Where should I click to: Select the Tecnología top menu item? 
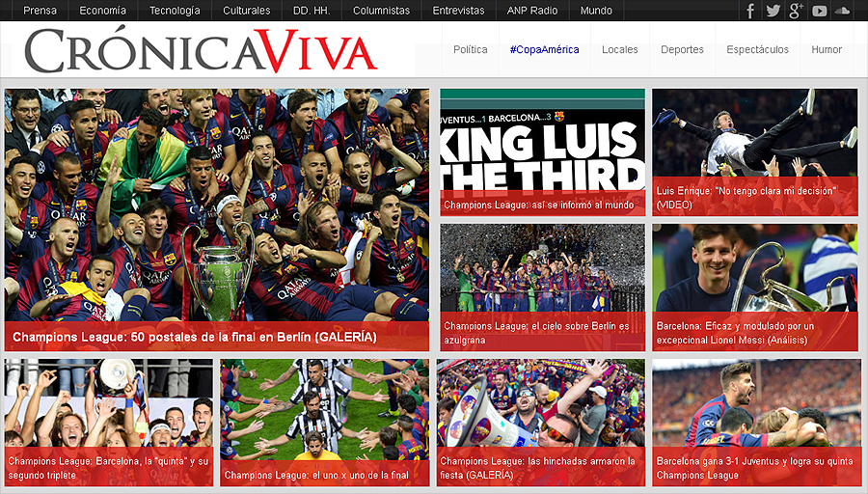point(175,11)
